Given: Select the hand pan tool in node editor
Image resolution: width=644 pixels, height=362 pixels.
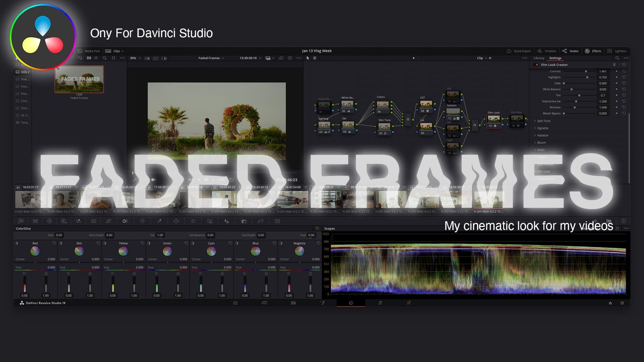Looking at the screenshot, I should [315, 58].
